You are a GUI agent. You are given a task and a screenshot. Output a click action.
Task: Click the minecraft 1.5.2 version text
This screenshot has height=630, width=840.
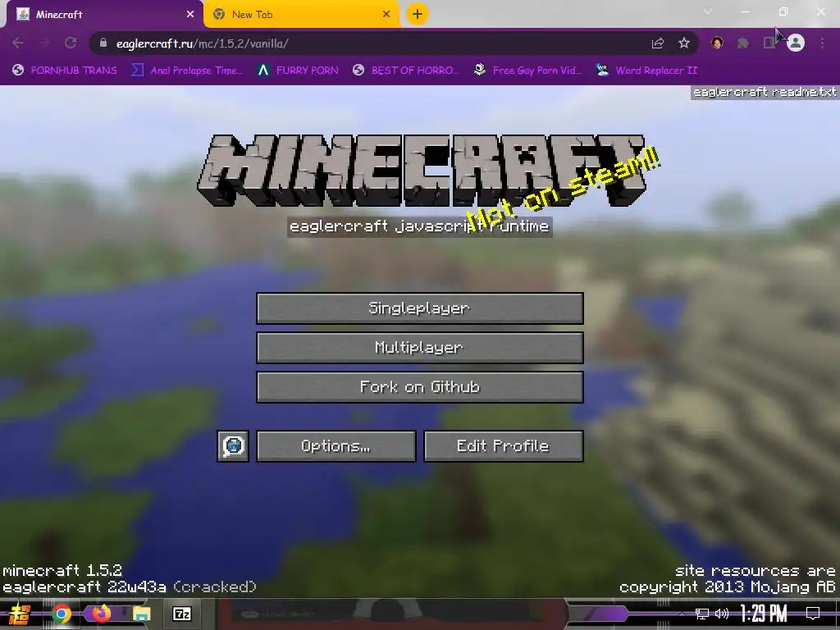(x=62, y=571)
